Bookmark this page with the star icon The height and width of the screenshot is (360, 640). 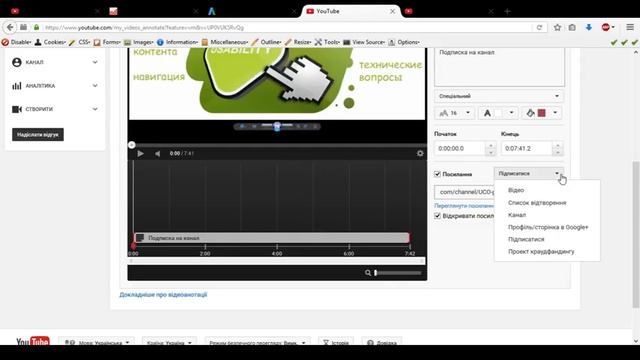(557, 27)
